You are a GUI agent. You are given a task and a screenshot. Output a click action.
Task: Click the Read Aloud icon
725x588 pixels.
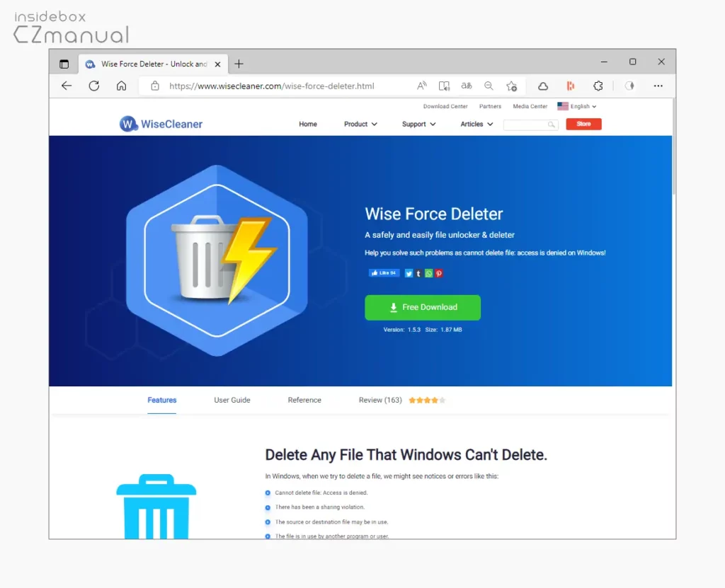[422, 86]
